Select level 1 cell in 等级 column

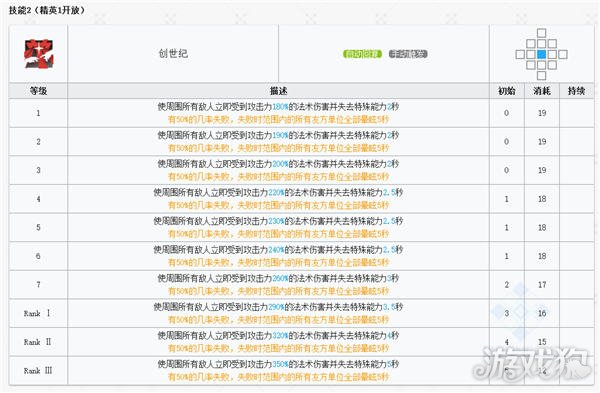[x=38, y=113]
